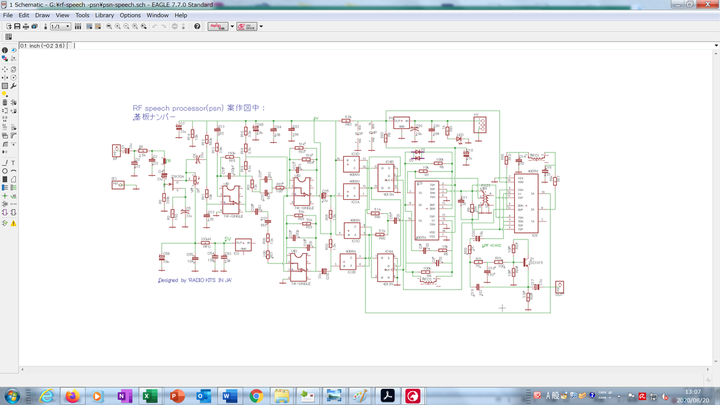
Task: Open the Library menu
Action: (x=104, y=15)
